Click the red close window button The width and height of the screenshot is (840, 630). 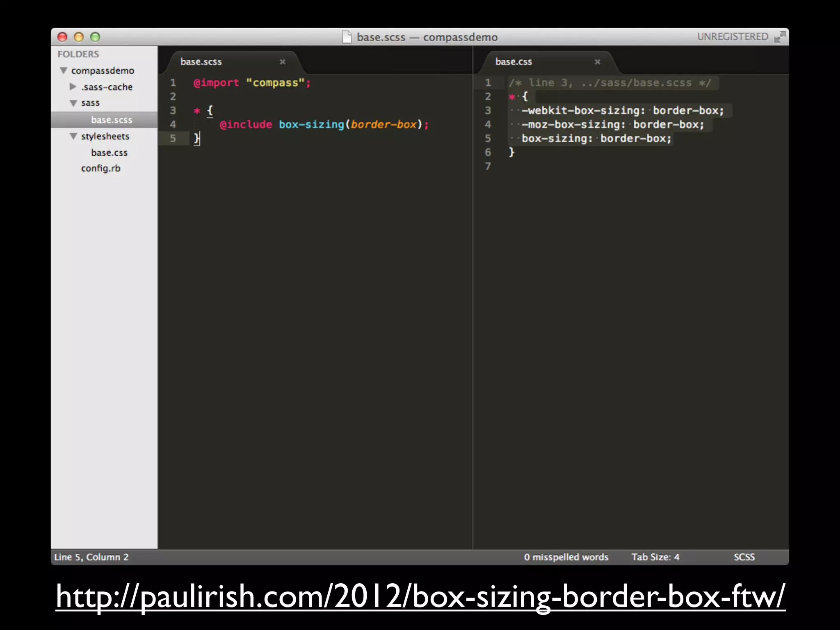[x=62, y=37]
